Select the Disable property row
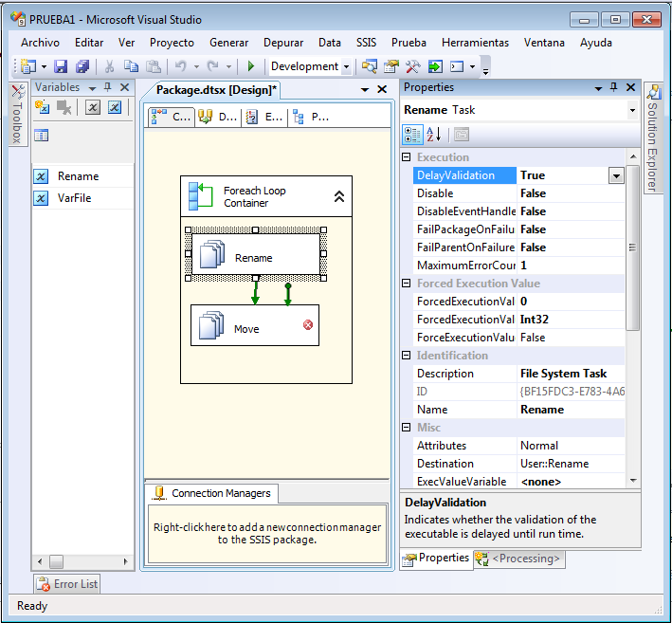Screen dimensions: 672x623 click(518, 193)
